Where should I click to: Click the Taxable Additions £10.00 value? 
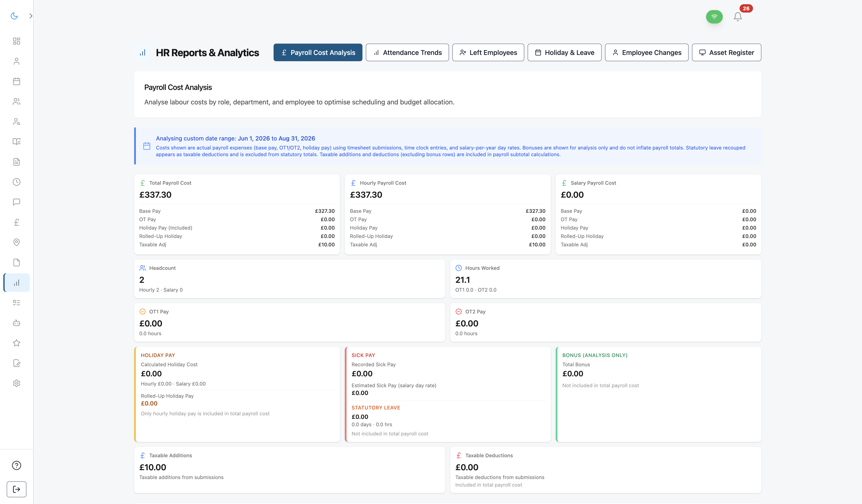pos(153,467)
